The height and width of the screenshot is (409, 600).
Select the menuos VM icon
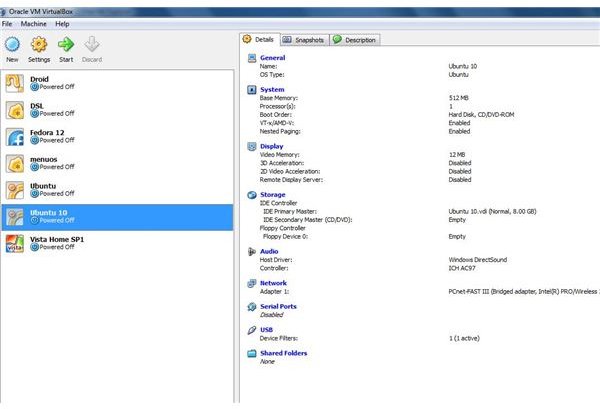[x=15, y=164]
